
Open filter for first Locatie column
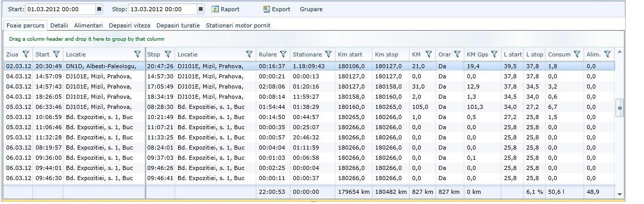pyautogui.click(x=138, y=54)
